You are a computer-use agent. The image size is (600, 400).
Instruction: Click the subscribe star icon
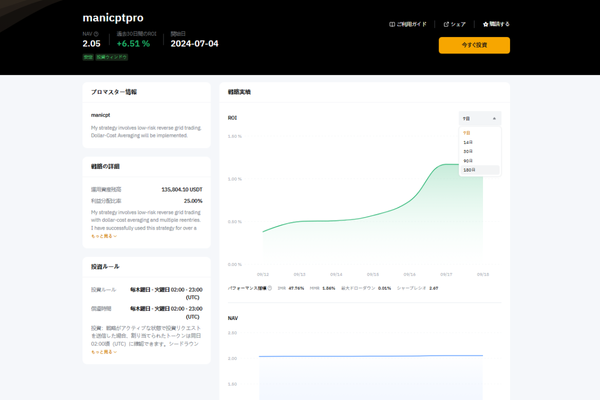[486, 24]
